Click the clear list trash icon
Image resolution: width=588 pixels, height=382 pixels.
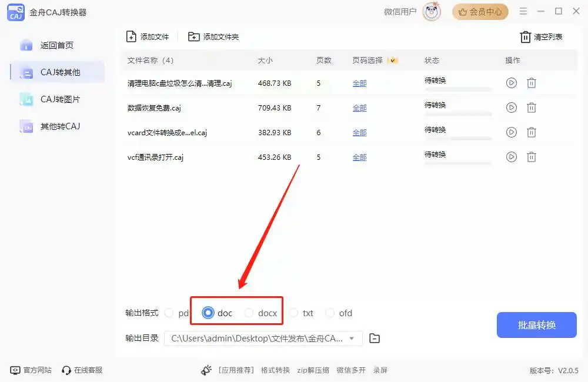525,37
